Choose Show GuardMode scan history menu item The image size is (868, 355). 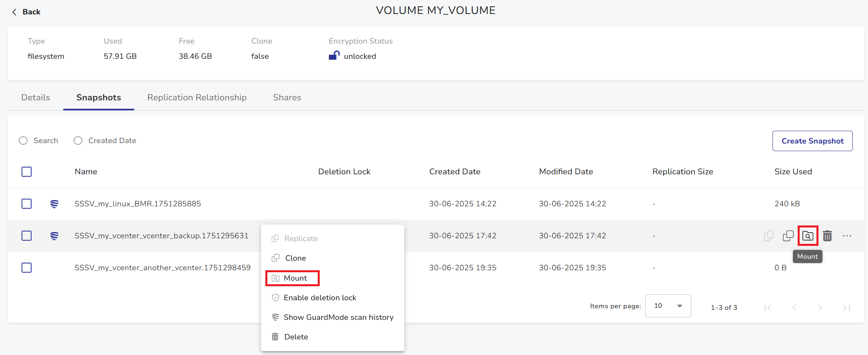click(338, 317)
